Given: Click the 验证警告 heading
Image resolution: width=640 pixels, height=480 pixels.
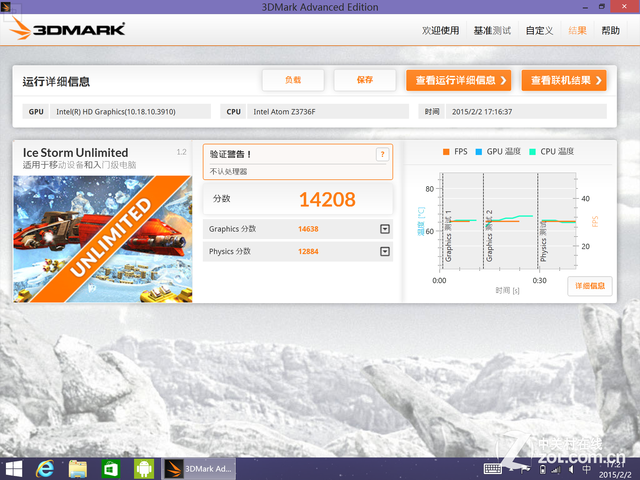Looking at the screenshot, I should coord(230,154).
